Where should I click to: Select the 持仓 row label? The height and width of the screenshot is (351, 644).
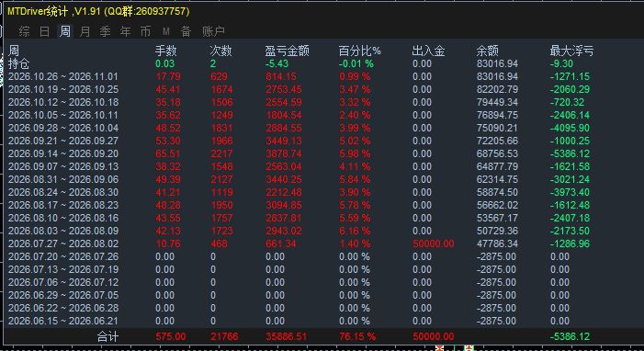tap(19, 63)
